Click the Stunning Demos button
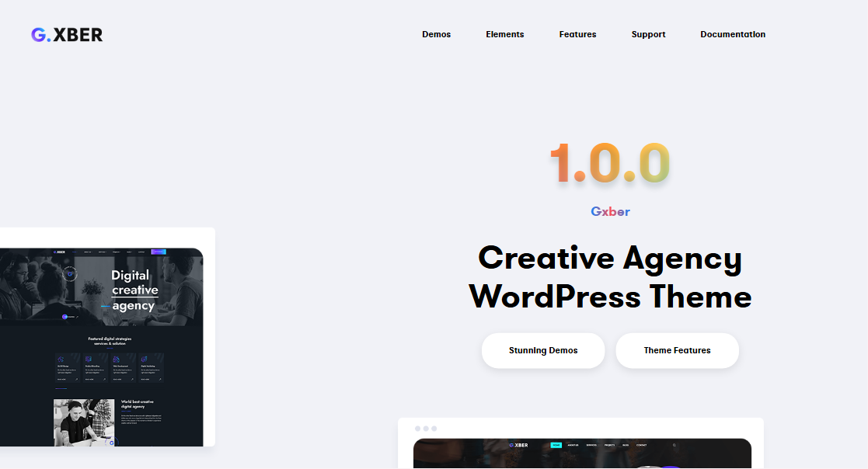 [542, 350]
